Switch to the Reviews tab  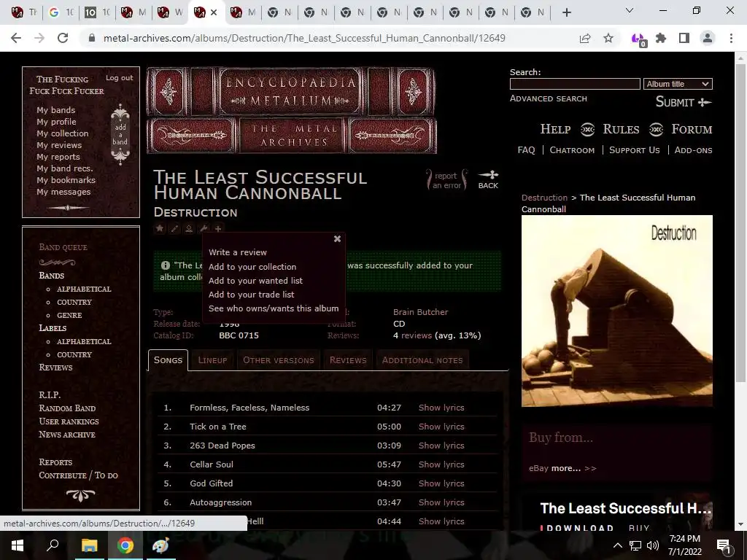(348, 360)
